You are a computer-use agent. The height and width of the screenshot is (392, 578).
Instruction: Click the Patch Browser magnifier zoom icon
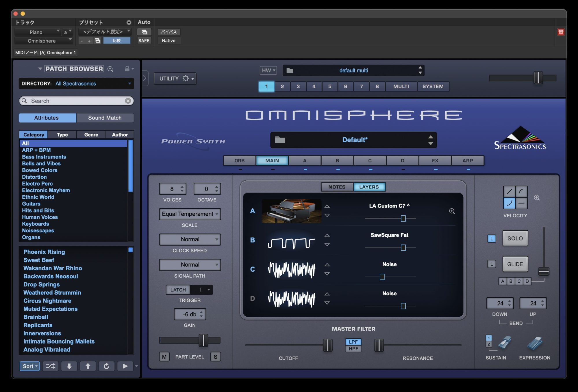tap(110, 69)
